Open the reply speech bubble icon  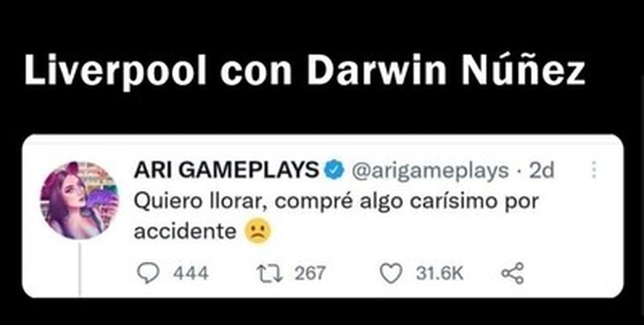coord(148,273)
